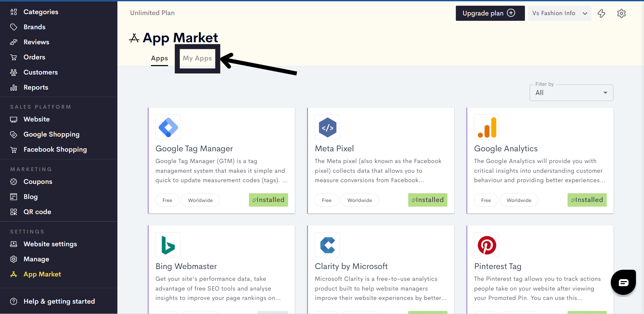Viewport: 644px width, 314px height.
Task: Click Free tag on Meta Pixel card
Action: [327, 200]
